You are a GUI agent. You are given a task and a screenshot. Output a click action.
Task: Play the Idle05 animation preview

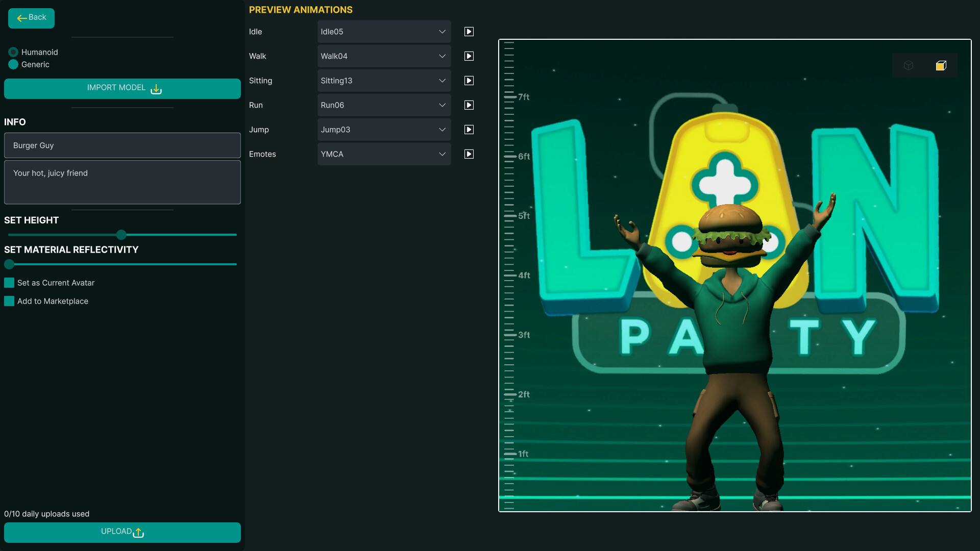pos(469,31)
